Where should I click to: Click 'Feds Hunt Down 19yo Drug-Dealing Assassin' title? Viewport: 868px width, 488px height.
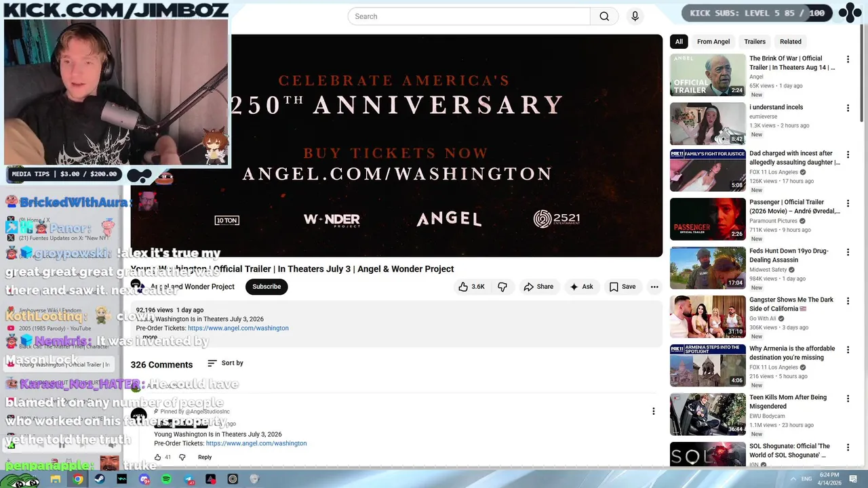tap(789, 256)
